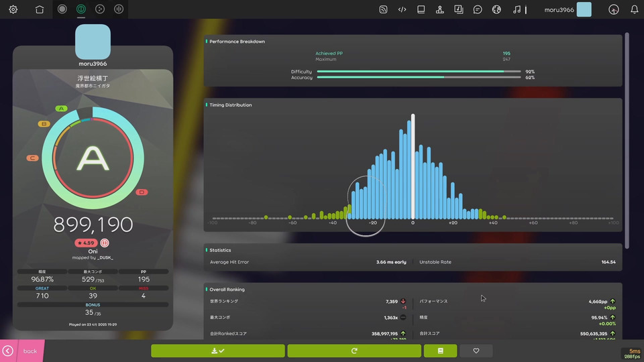Click the song title 浮世絵横丁
644x362 pixels.
tap(93, 78)
